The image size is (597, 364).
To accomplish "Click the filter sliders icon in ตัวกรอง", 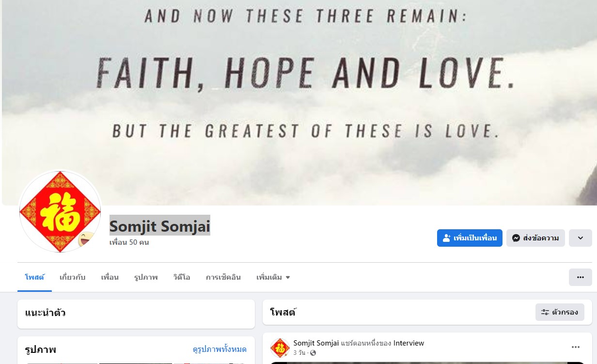I will click(545, 312).
